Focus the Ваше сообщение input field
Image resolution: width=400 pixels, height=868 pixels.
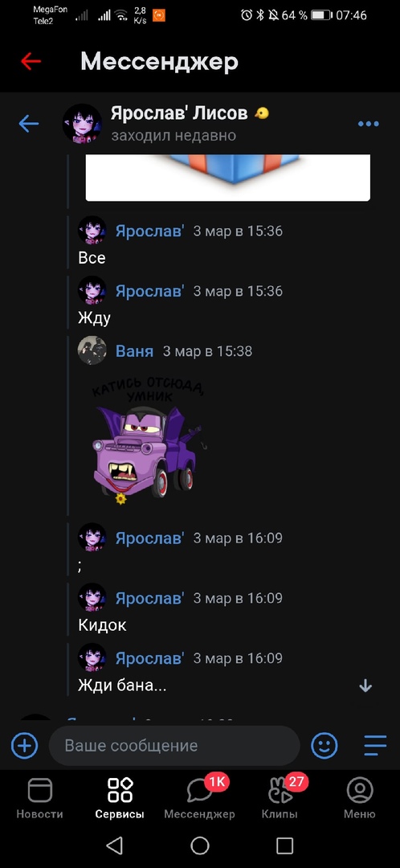(174, 746)
